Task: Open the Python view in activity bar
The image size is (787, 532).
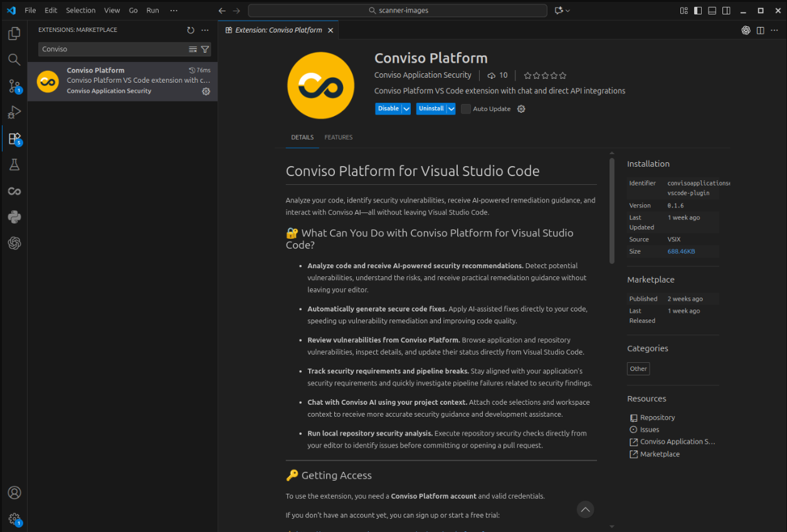Action: pyautogui.click(x=14, y=217)
